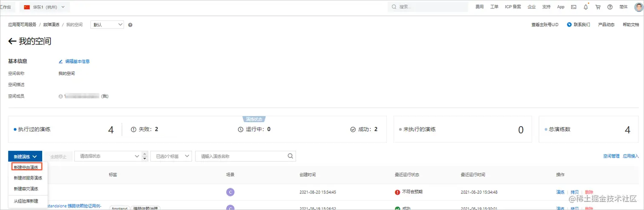The width and height of the screenshot is (644, 210).
Task: Click the stepper arrows beside status dropdown
Action: [x=145, y=156]
